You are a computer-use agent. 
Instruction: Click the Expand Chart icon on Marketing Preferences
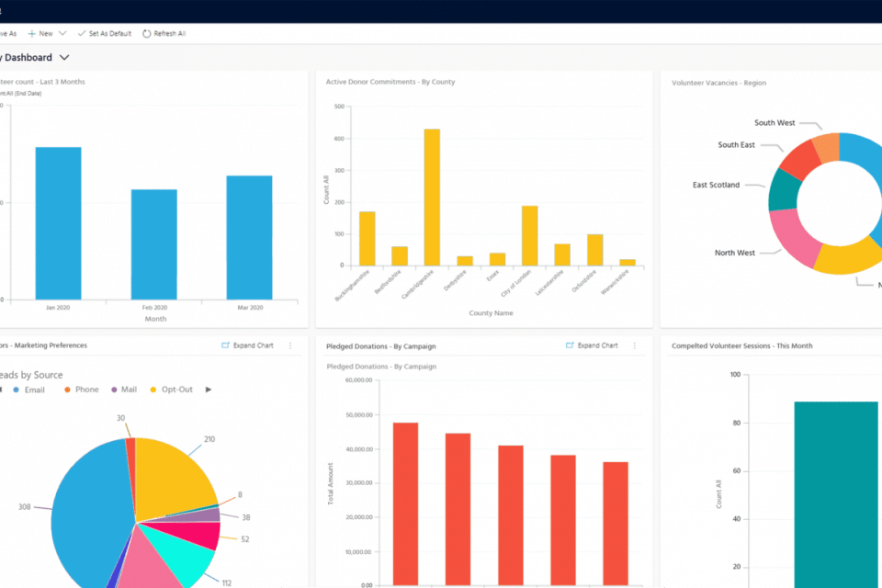coord(226,345)
